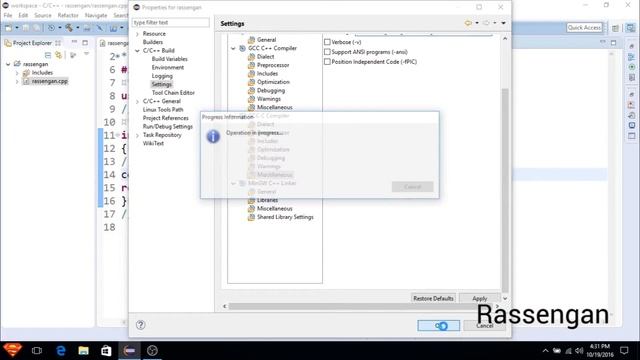
Task: Expand the Includes folder in Project Explorer
Action: [17, 73]
